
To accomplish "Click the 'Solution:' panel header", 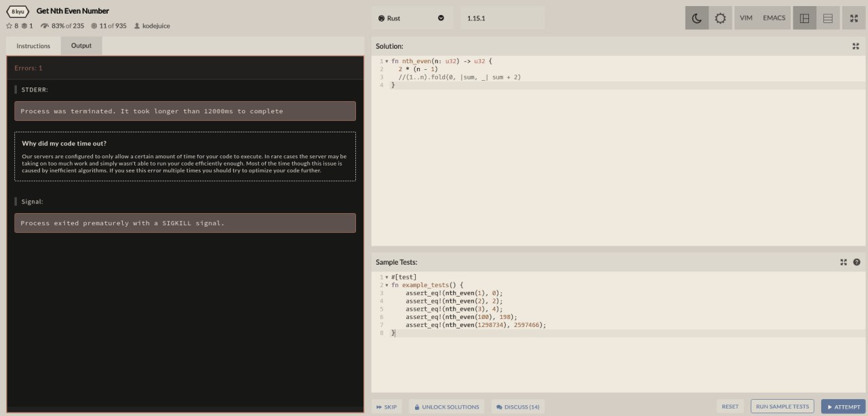I will click(390, 46).
